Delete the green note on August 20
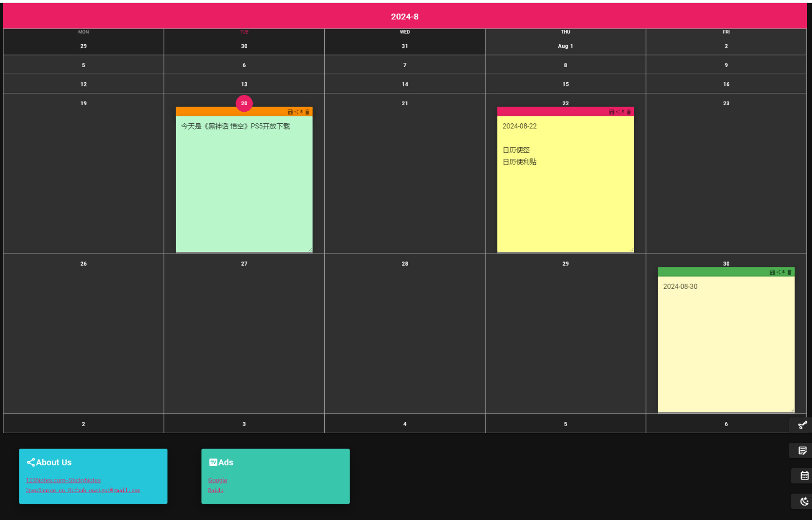 point(307,112)
